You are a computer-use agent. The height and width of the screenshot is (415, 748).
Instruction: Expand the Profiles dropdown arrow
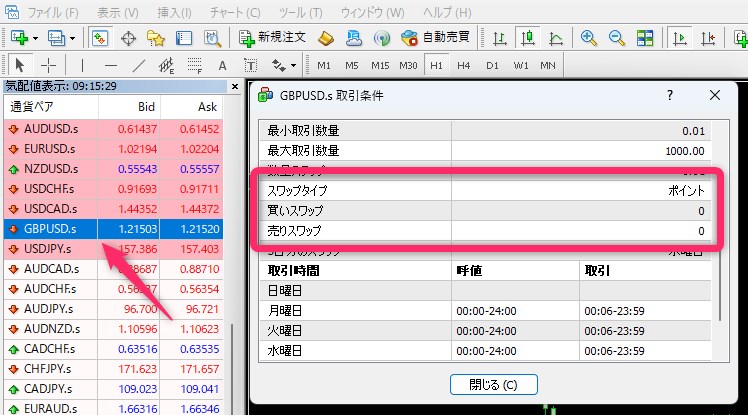(73, 38)
